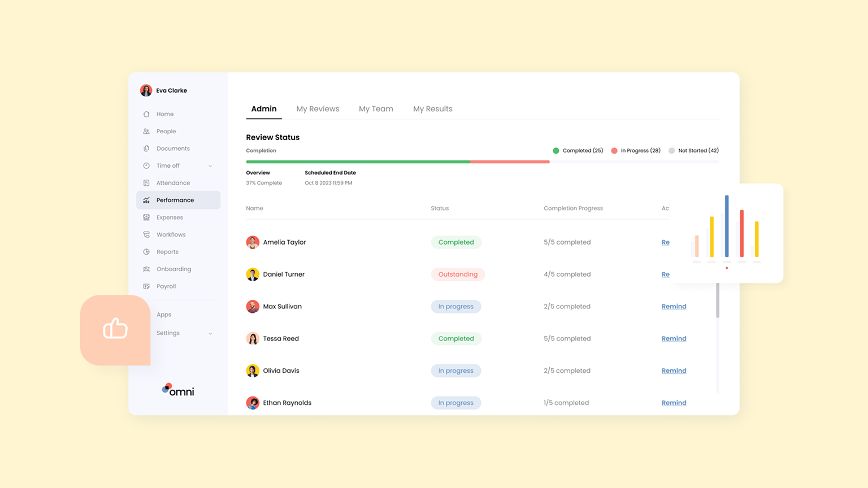868x488 pixels.
Task: Click the green completed progress segment
Action: point(358,162)
